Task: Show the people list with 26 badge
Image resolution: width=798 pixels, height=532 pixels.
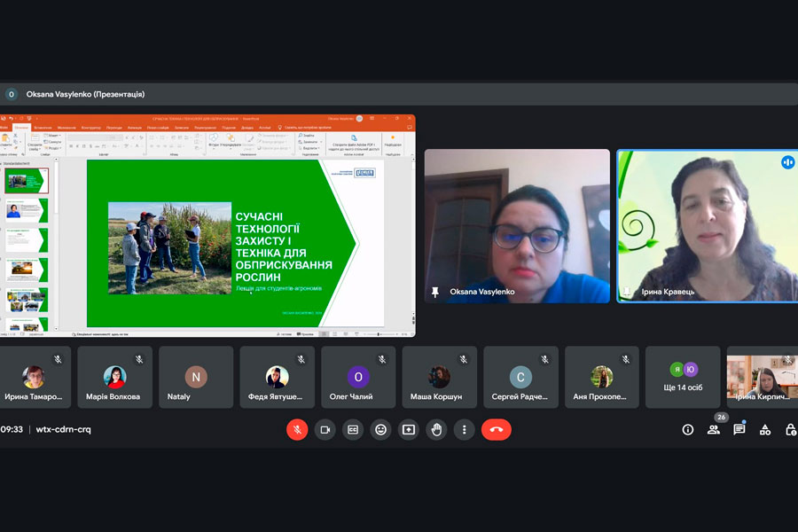Action: (x=714, y=430)
